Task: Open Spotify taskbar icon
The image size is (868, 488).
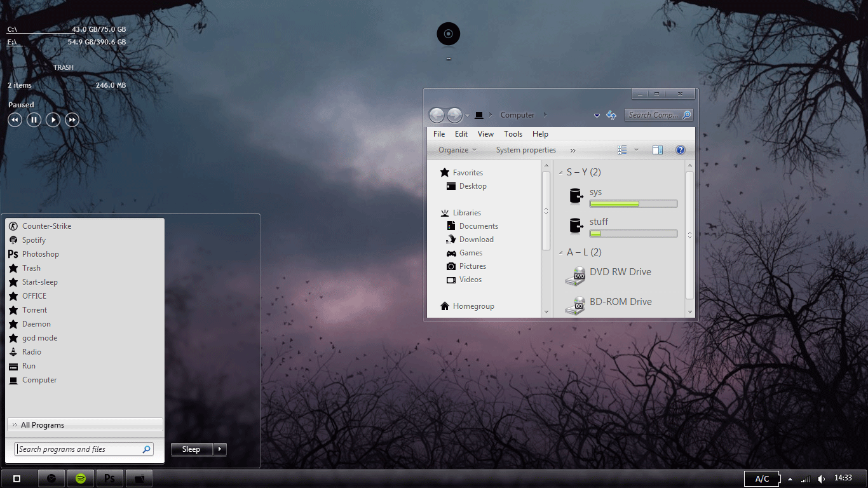Action: [x=81, y=478]
